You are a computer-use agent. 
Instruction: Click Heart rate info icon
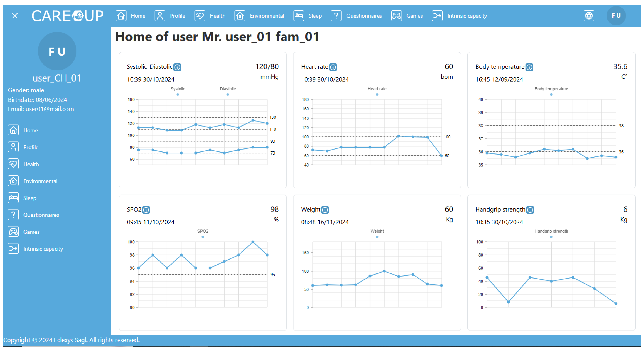pyautogui.click(x=333, y=67)
